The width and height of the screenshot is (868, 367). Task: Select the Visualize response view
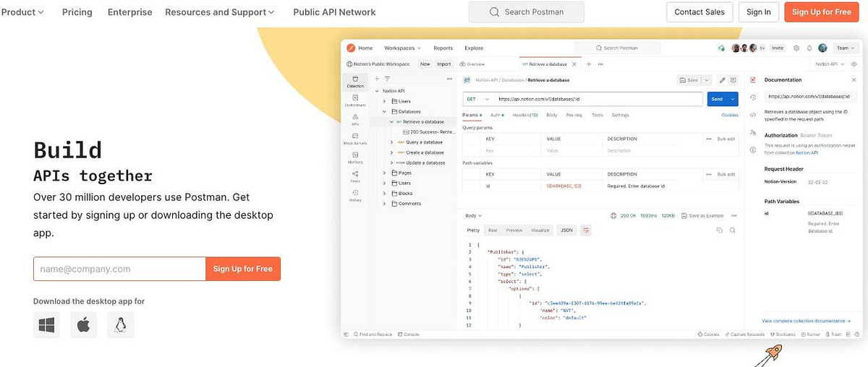pyautogui.click(x=540, y=230)
